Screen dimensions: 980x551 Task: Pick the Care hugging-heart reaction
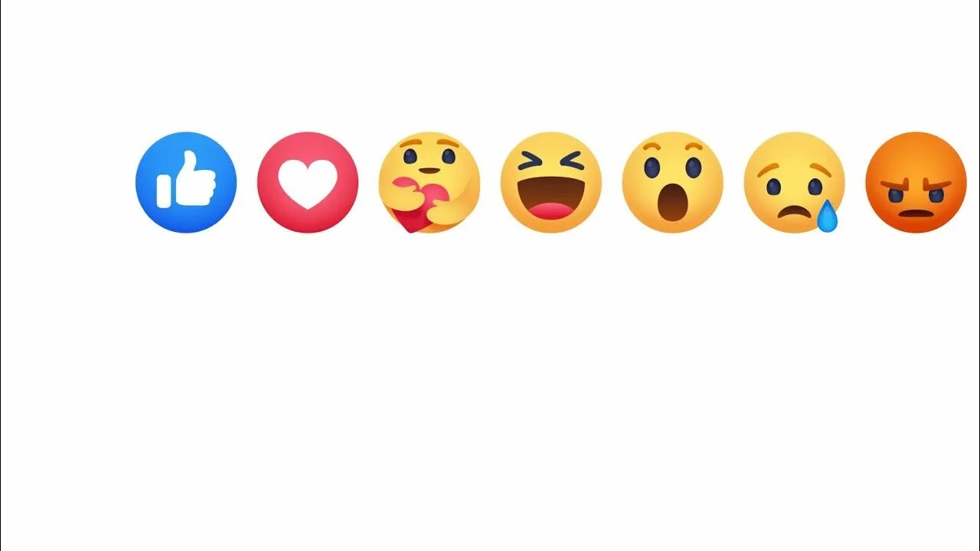click(x=430, y=182)
